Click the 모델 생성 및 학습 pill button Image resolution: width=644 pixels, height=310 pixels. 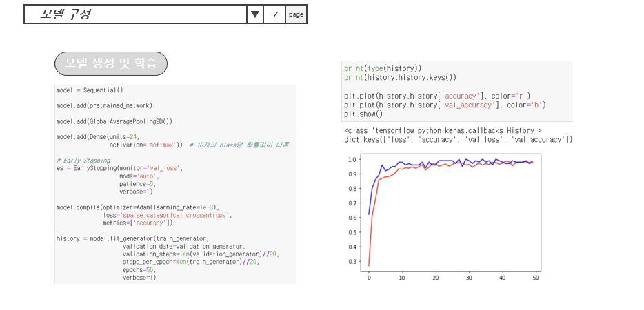(111, 63)
